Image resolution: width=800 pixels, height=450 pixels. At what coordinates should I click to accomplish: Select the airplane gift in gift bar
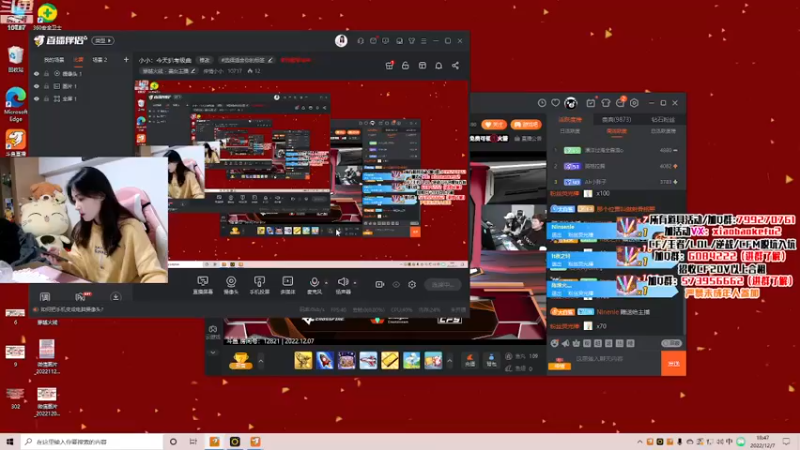(368, 361)
